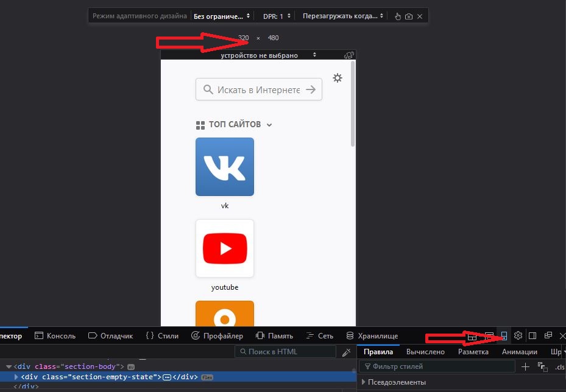
Task: Toggle touch simulation hand icon
Action: pos(398,16)
